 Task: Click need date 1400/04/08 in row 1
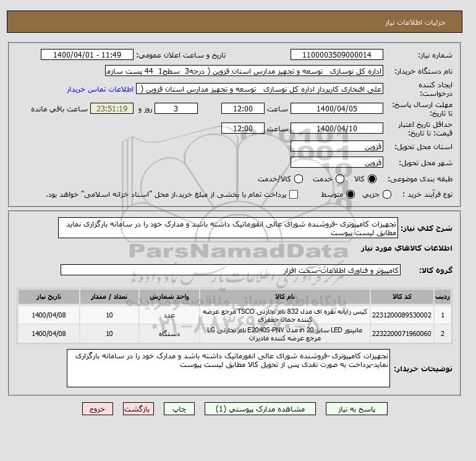[x=49, y=316]
